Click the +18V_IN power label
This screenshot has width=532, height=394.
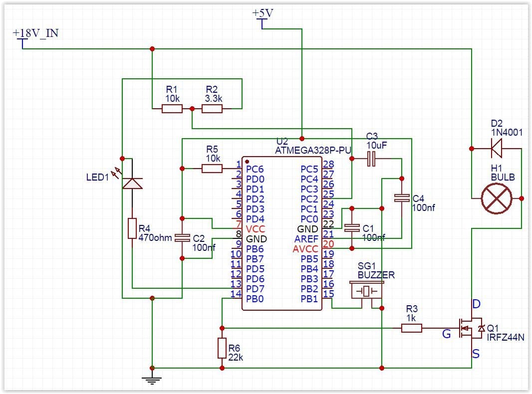(35, 33)
